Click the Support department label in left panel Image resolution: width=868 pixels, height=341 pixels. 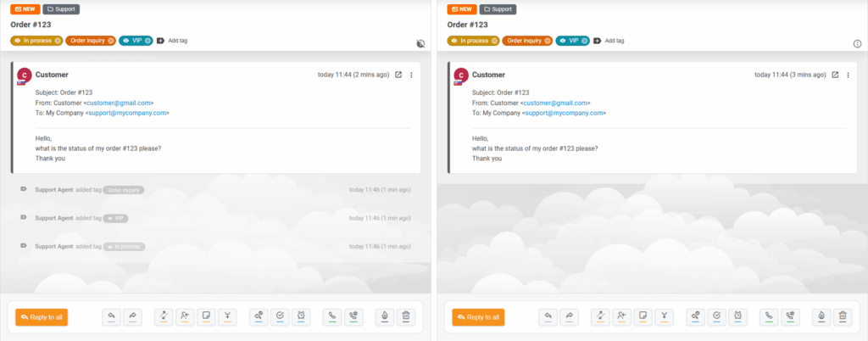point(61,9)
